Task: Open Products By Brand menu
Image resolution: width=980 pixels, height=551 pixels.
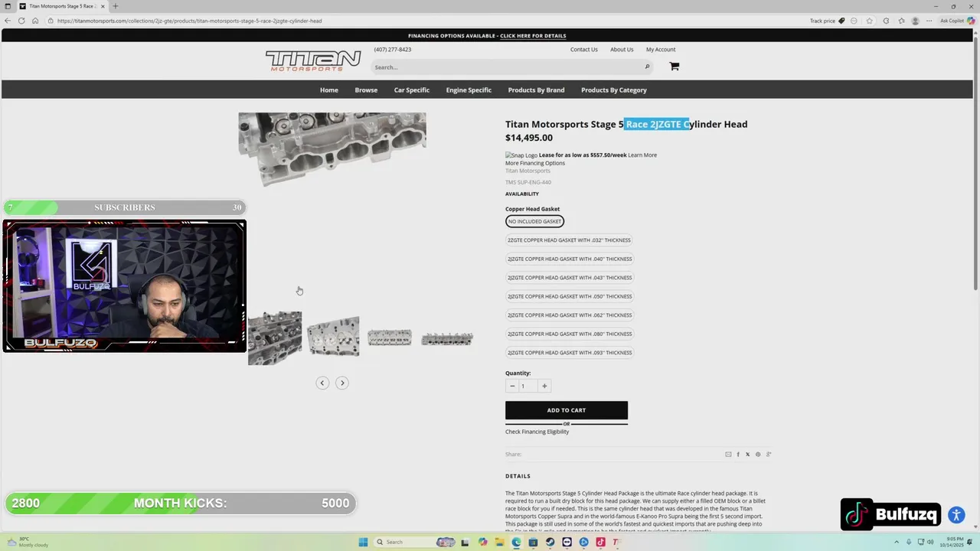Action: click(x=536, y=90)
